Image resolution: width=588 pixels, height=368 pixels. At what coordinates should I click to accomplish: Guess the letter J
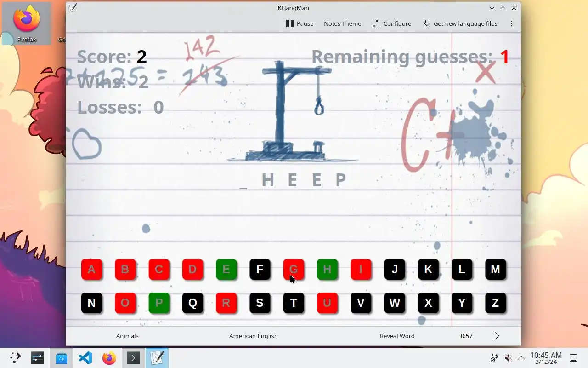(x=394, y=269)
